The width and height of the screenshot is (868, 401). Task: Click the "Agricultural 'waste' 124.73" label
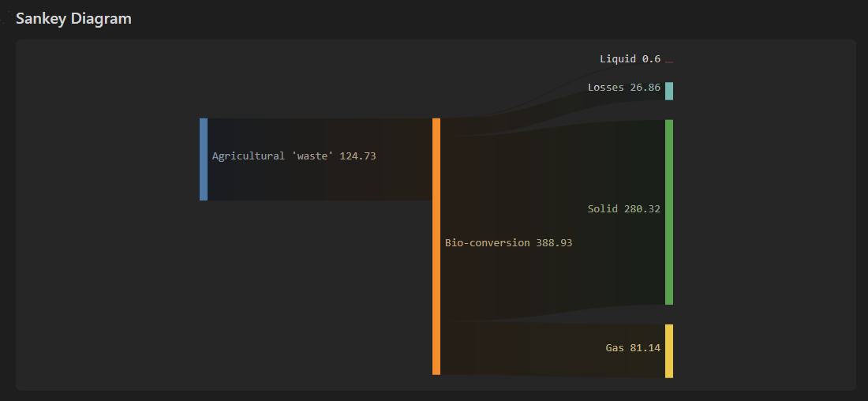[294, 156]
